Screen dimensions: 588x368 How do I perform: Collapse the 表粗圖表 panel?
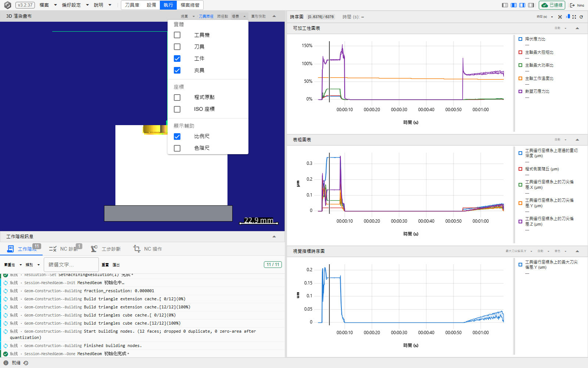click(x=577, y=140)
